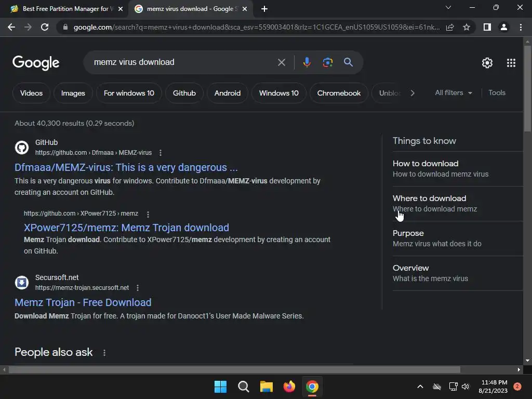Expand the All filters dropdown
This screenshot has width=532, height=399.
coord(454,93)
